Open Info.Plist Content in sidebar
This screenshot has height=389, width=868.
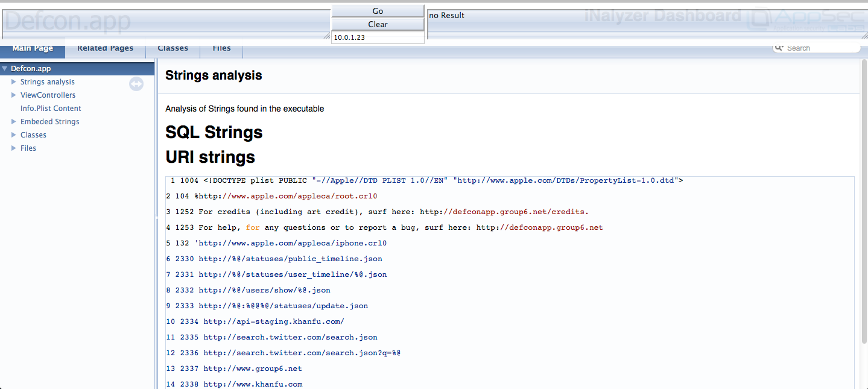click(x=51, y=109)
